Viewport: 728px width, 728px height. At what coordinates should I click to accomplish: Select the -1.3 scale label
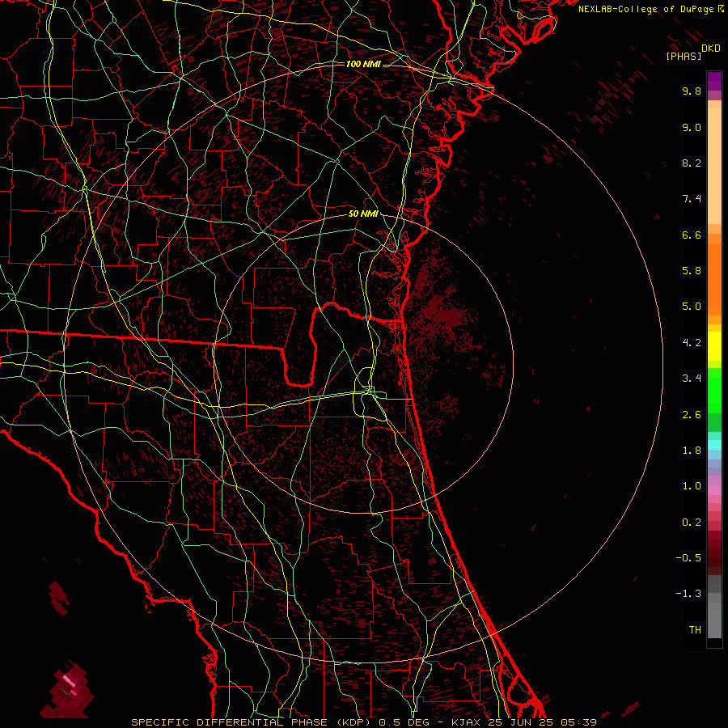coord(688,594)
